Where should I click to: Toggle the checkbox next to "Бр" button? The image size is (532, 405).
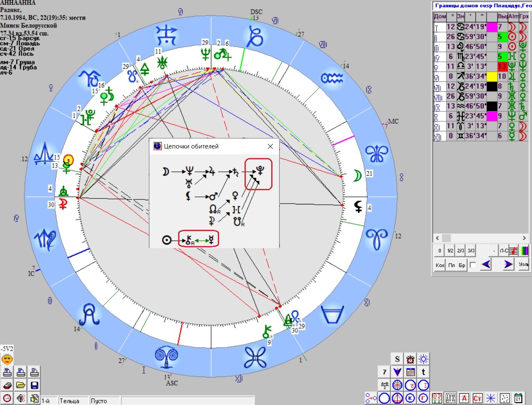click(473, 265)
